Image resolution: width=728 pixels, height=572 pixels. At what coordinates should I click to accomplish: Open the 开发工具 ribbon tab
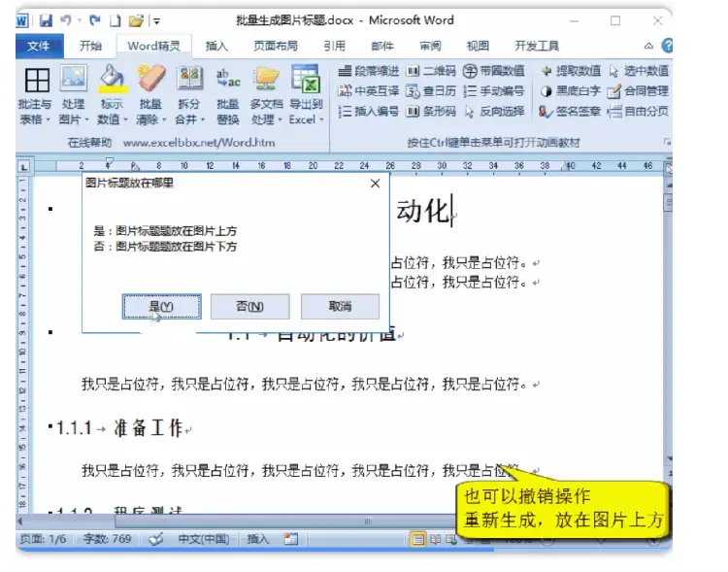(537, 46)
